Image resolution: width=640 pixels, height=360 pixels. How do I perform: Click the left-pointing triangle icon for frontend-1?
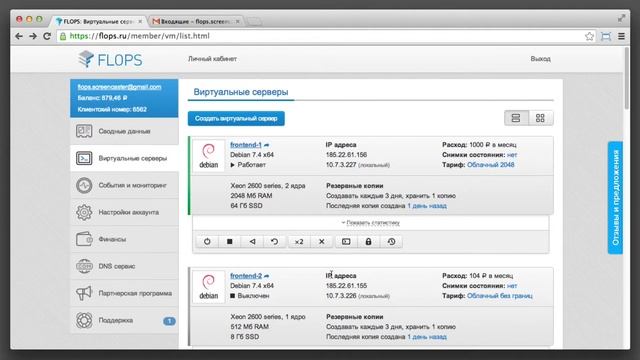(252, 242)
